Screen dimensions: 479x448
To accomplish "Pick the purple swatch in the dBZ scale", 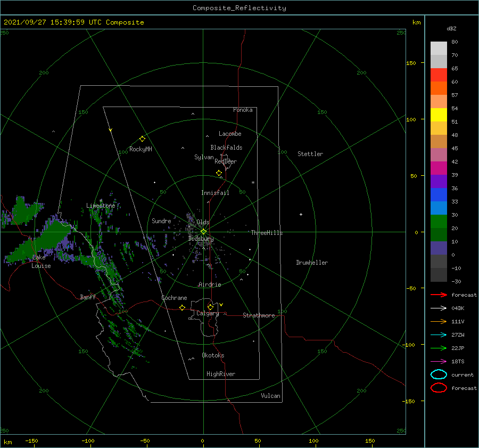I will click(439, 181).
